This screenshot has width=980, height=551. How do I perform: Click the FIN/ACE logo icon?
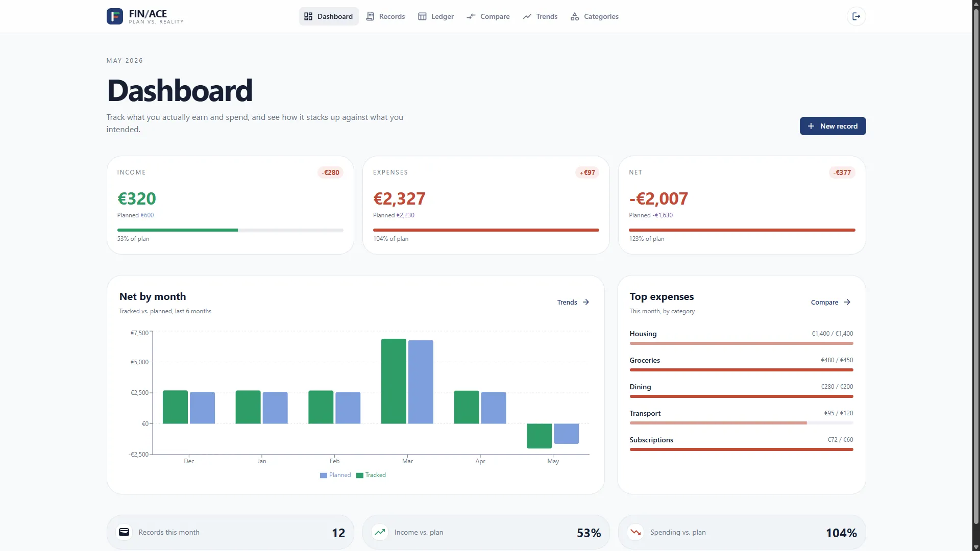pyautogui.click(x=114, y=16)
